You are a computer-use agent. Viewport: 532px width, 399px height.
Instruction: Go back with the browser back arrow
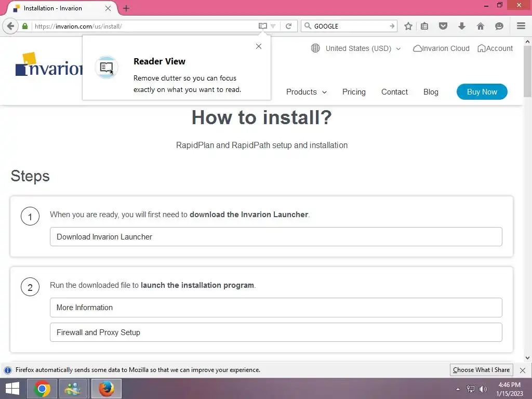tap(10, 26)
